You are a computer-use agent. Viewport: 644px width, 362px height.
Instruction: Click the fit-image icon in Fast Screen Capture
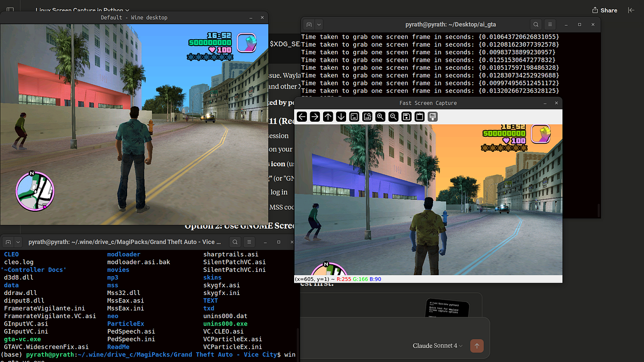pyautogui.click(x=354, y=116)
